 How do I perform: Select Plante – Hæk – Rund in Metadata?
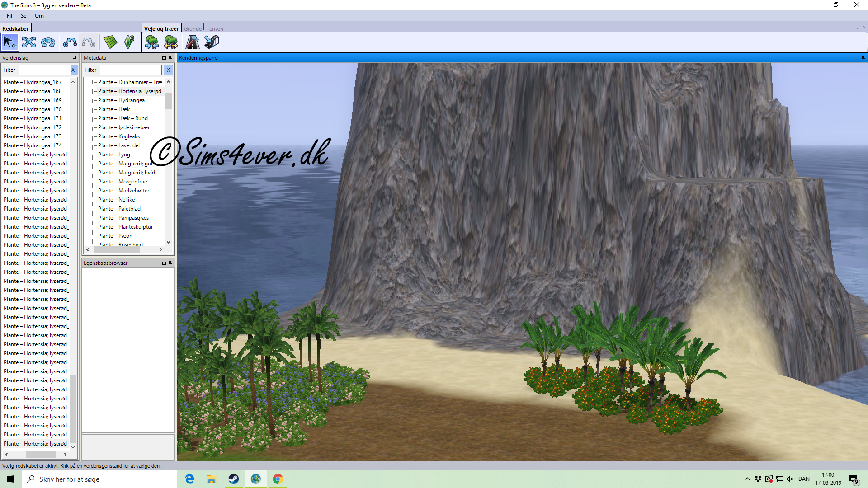click(123, 118)
